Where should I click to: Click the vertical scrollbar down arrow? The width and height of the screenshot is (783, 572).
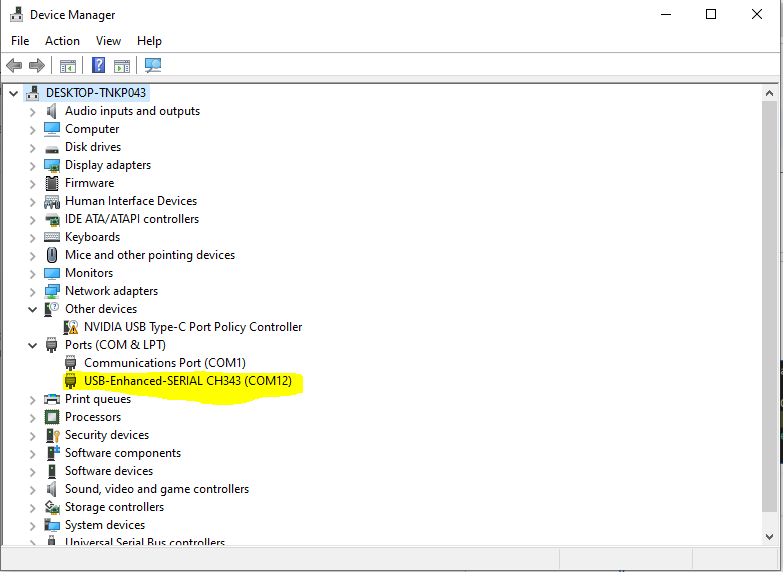[x=769, y=537]
